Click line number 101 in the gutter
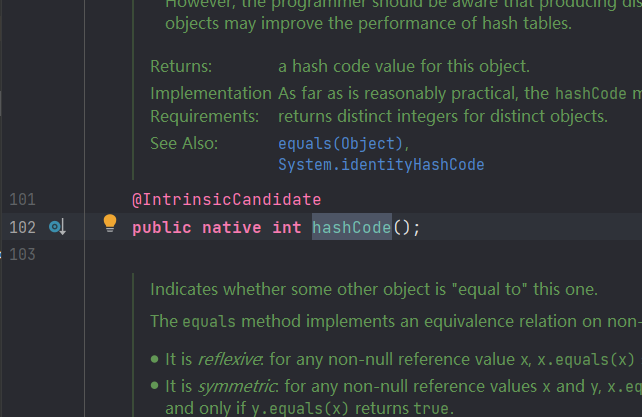Viewport: 642px width, 417px height. coord(22,199)
